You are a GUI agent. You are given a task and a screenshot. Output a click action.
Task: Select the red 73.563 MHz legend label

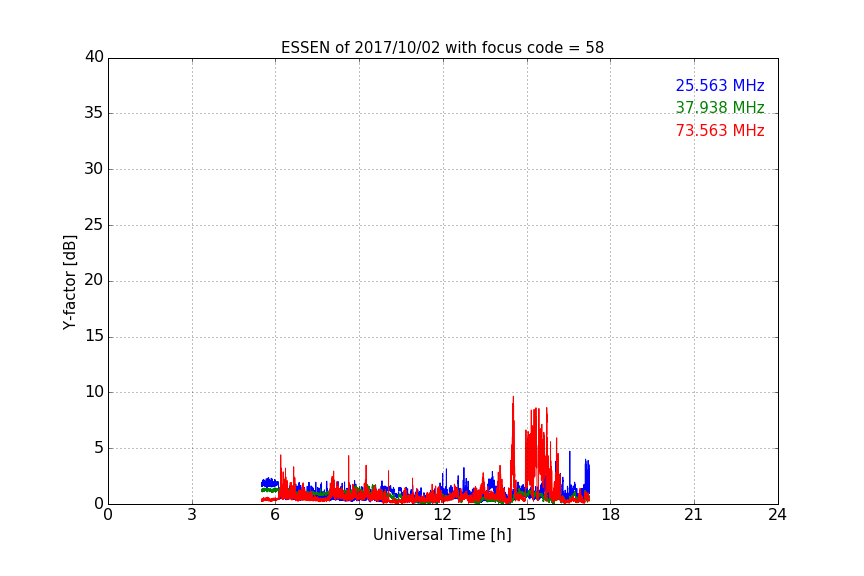(720, 131)
